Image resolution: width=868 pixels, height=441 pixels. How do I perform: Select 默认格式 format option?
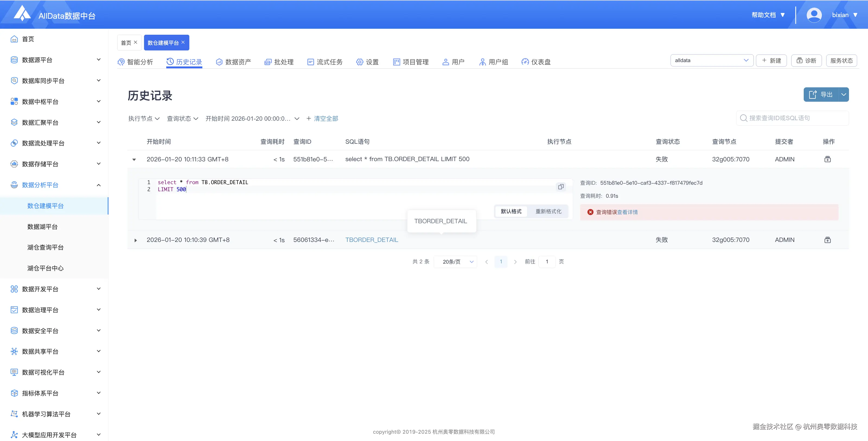pos(511,211)
